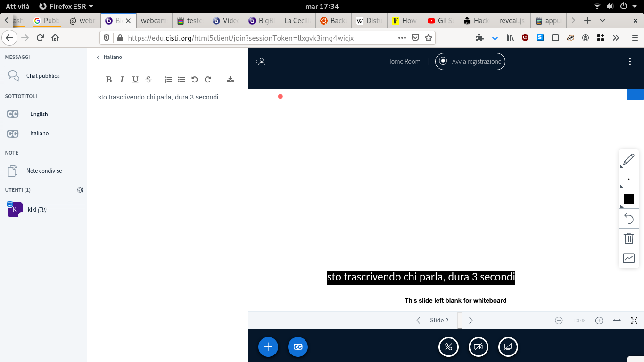Open actions plus menu

[x=268, y=347]
